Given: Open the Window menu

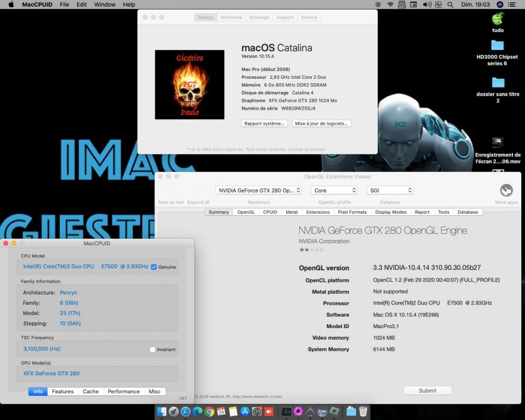Looking at the screenshot, I should 105,4.
